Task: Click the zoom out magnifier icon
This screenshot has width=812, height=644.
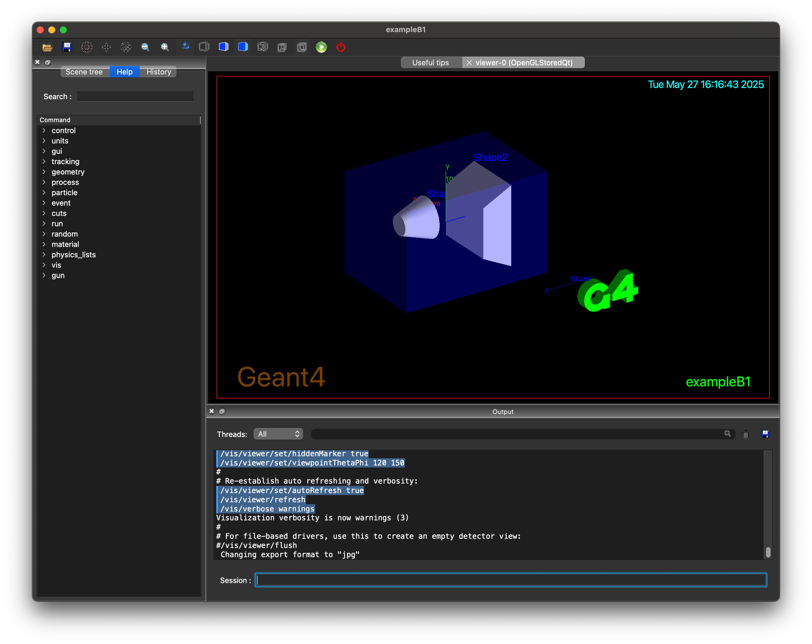Action: (x=145, y=47)
